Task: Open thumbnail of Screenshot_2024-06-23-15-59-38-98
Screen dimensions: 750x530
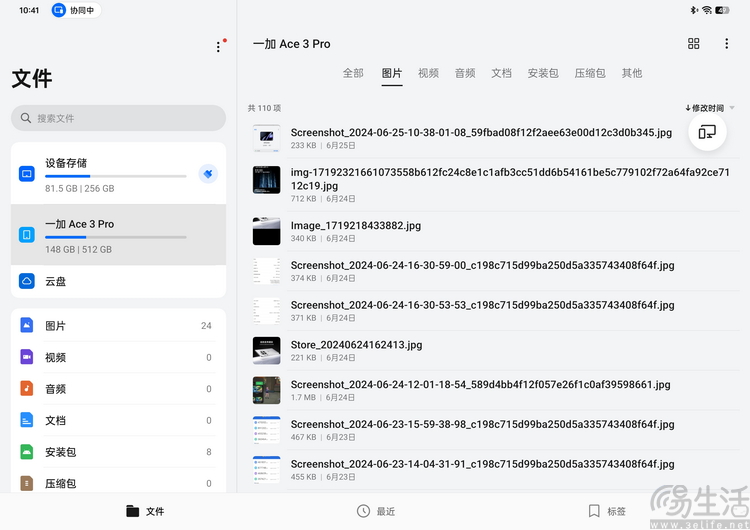Action: click(x=266, y=430)
